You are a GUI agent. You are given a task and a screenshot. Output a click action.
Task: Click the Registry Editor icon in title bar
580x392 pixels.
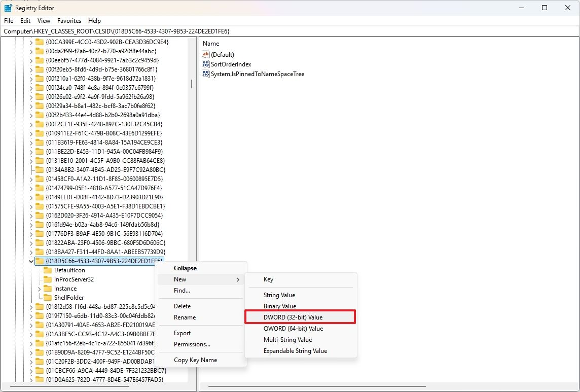[x=9, y=8]
